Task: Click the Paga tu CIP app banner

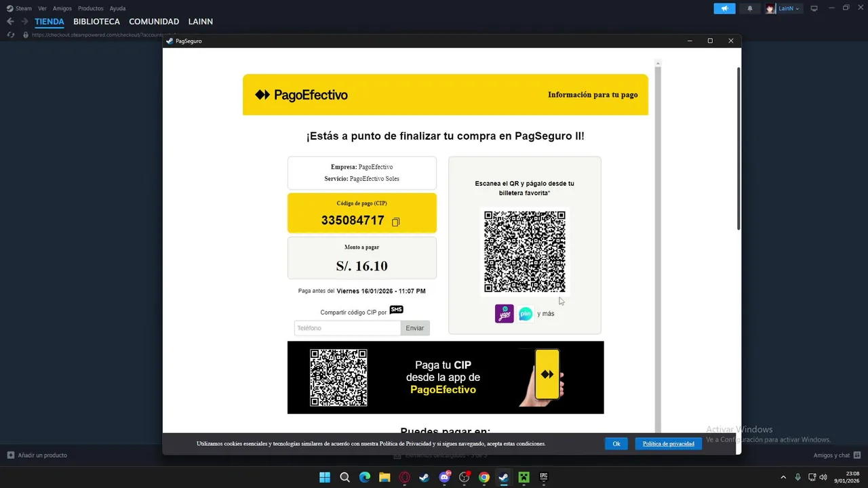Action: (x=446, y=378)
